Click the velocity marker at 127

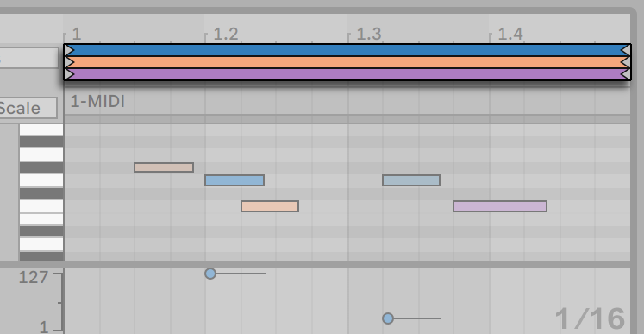(x=210, y=274)
